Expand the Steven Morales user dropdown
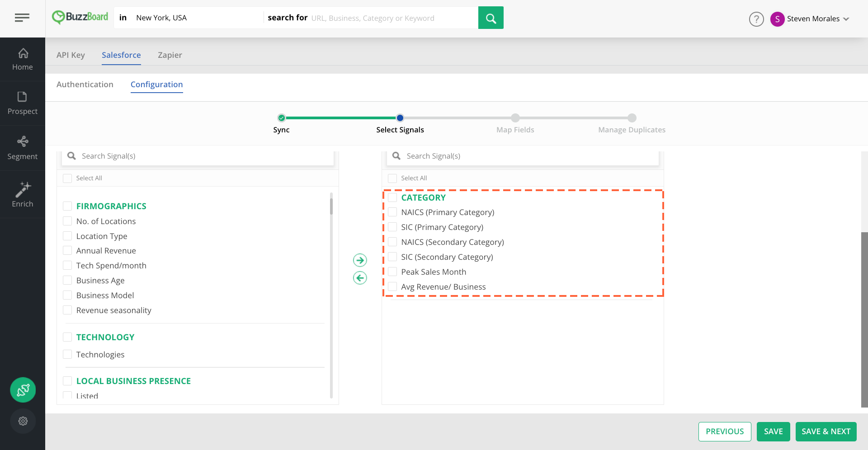This screenshot has height=450, width=868. (846, 19)
